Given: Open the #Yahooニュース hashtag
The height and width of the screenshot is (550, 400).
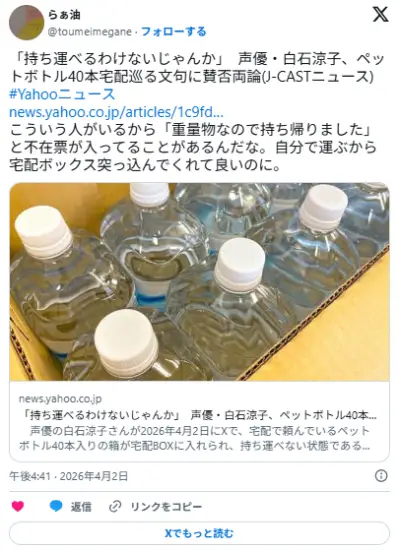Looking at the screenshot, I should pyautogui.click(x=62, y=94).
